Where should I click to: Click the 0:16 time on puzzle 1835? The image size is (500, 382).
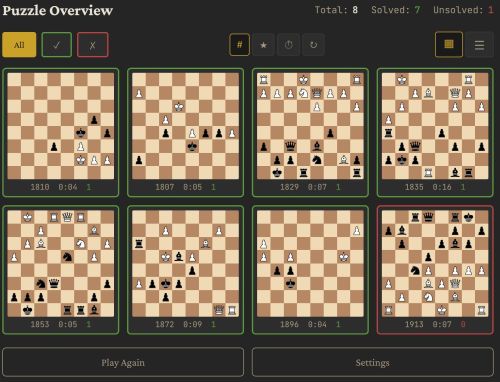pyautogui.click(x=442, y=187)
